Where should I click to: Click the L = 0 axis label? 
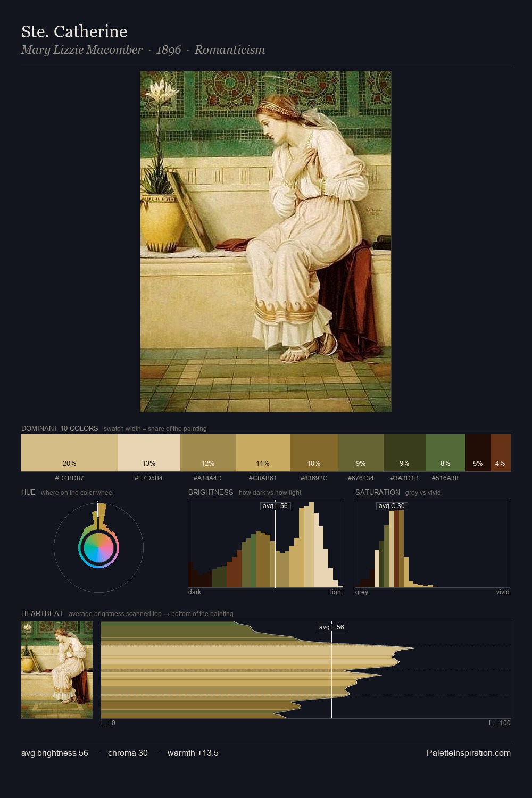(x=108, y=723)
